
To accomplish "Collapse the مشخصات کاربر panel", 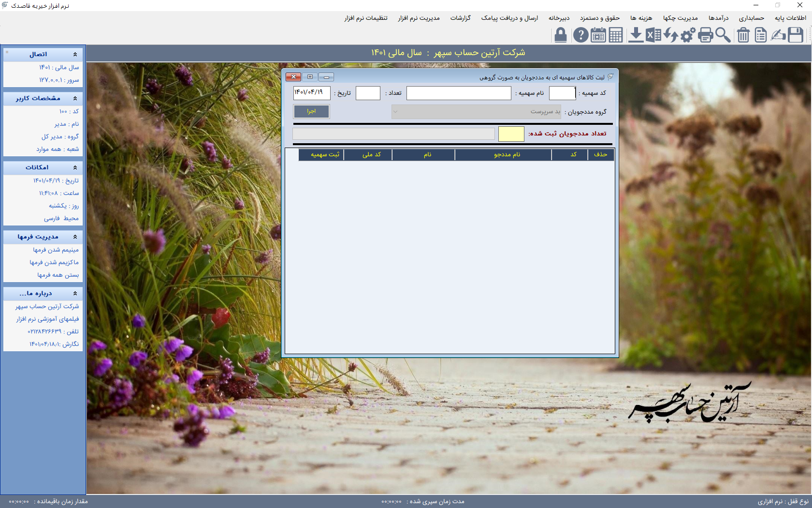I will [x=75, y=98].
